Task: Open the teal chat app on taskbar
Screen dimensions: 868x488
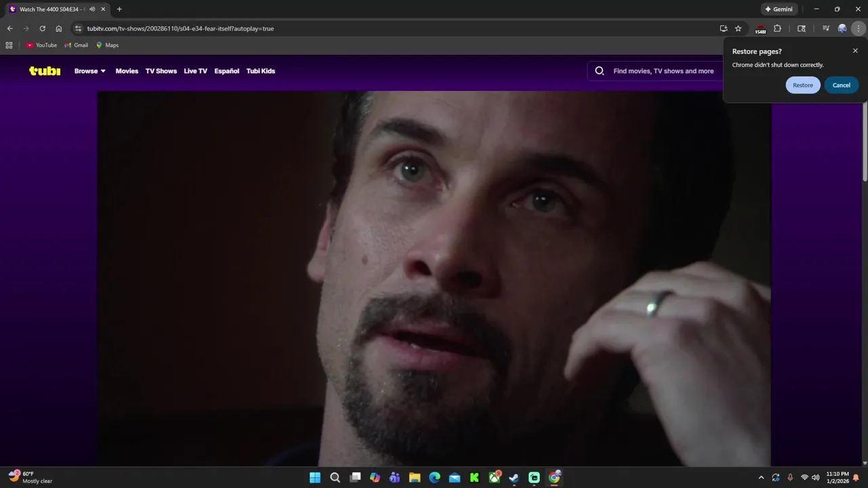Action: (534, 478)
